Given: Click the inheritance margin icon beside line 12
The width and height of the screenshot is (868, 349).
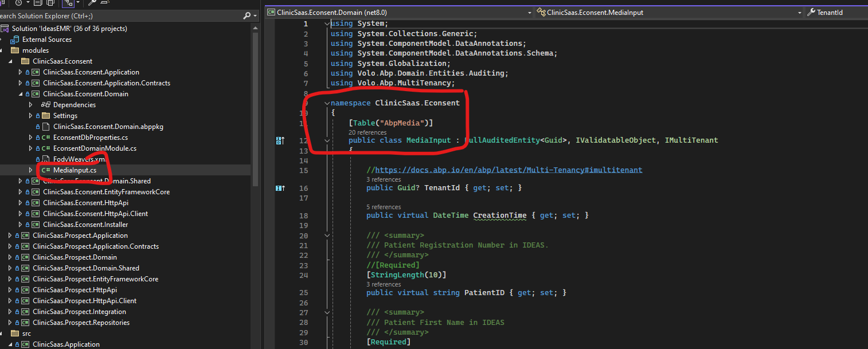Looking at the screenshot, I should (x=280, y=140).
